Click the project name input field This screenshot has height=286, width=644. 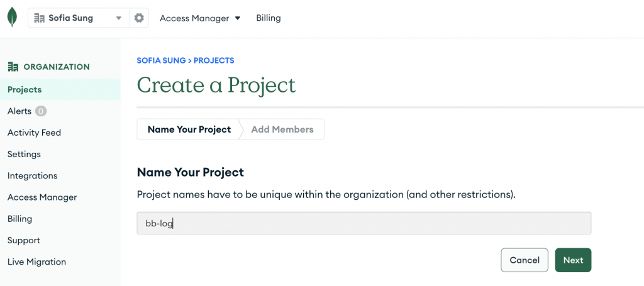pos(364,223)
